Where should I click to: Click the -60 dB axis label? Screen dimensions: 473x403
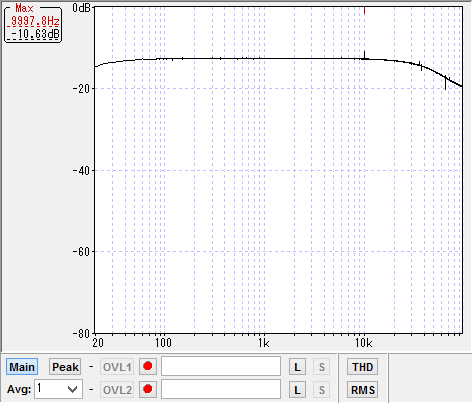click(81, 252)
